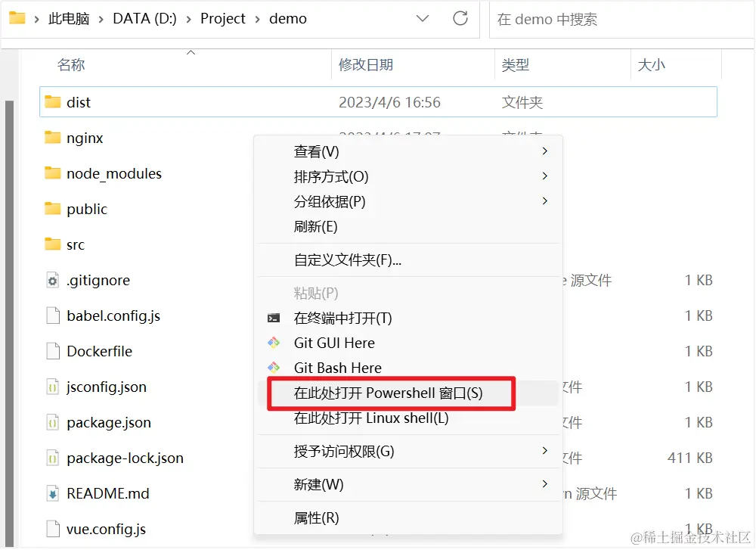Expand the 排序方式 submenu arrow
Viewport: 756px width, 550px height.
click(544, 176)
